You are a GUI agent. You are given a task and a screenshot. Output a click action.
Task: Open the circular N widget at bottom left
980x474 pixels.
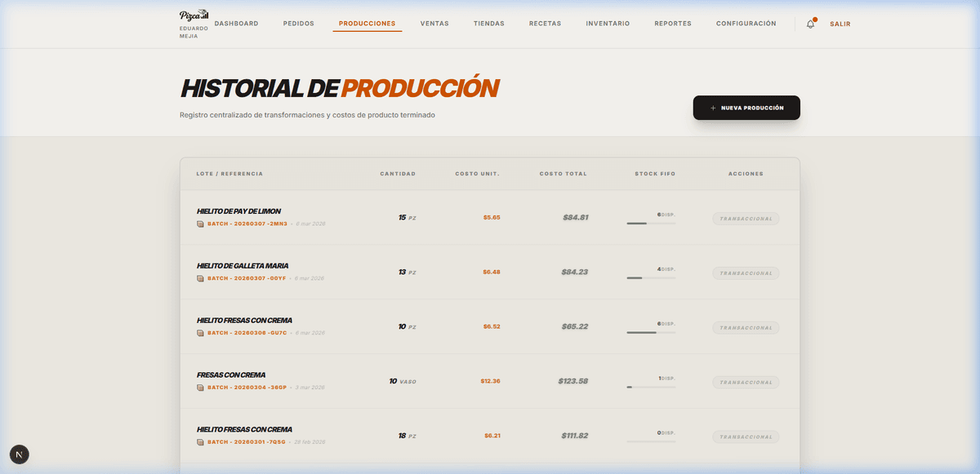point(19,454)
